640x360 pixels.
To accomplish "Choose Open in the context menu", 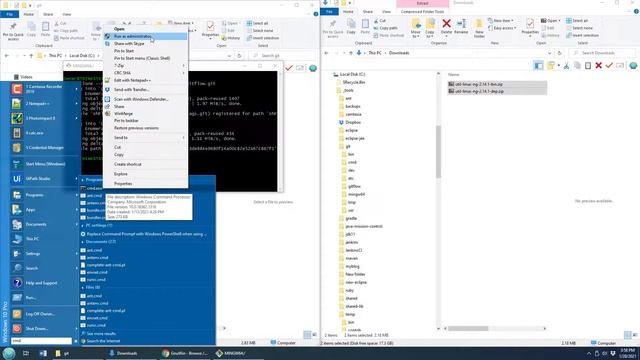I will (145, 29).
